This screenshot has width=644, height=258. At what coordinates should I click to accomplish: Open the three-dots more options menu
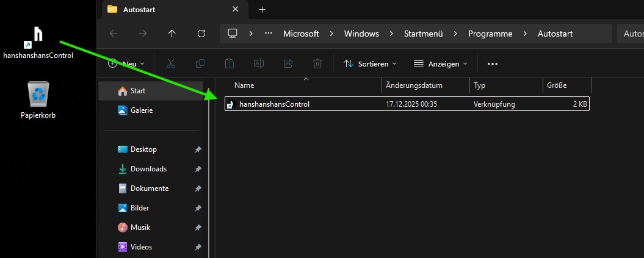(x=493, y=63)
